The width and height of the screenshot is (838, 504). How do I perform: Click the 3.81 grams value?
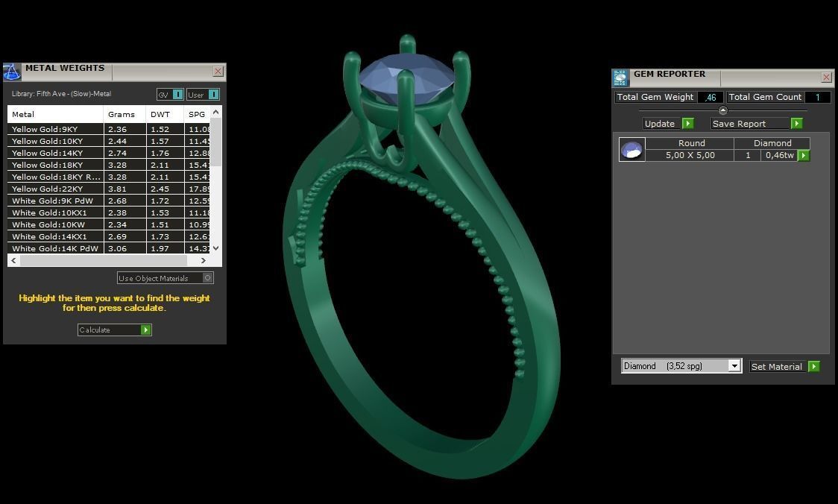pos(118,189)
